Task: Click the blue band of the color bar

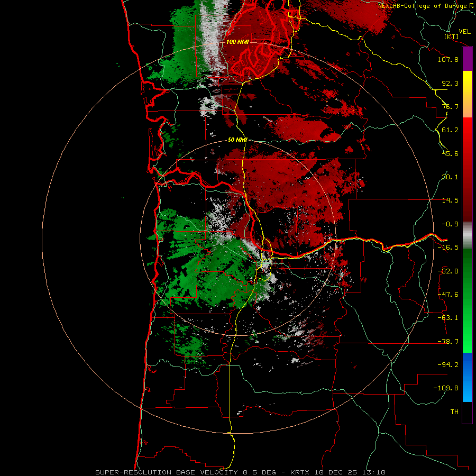Action: tap(467, 377)
